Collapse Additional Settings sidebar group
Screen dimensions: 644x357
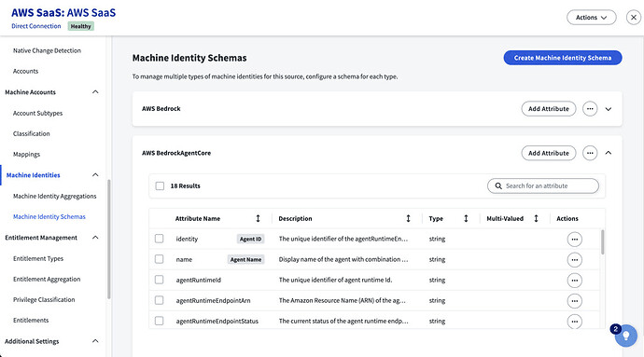tap(95, 341)
